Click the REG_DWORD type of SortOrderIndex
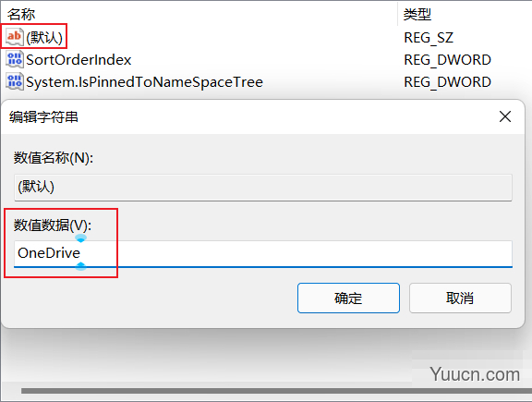Image resolution: width=532 pixels, height=402 pixels. pyautogui.click(x=448, y=60)
